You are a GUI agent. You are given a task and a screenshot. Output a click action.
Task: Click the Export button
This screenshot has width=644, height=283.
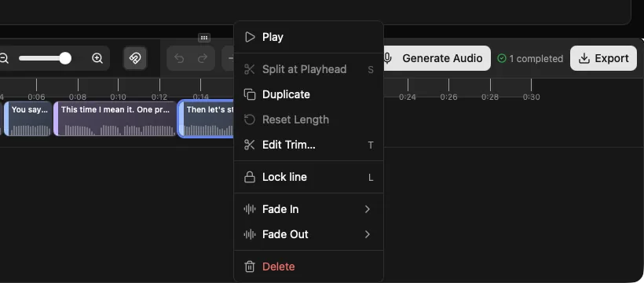(603, 58)
